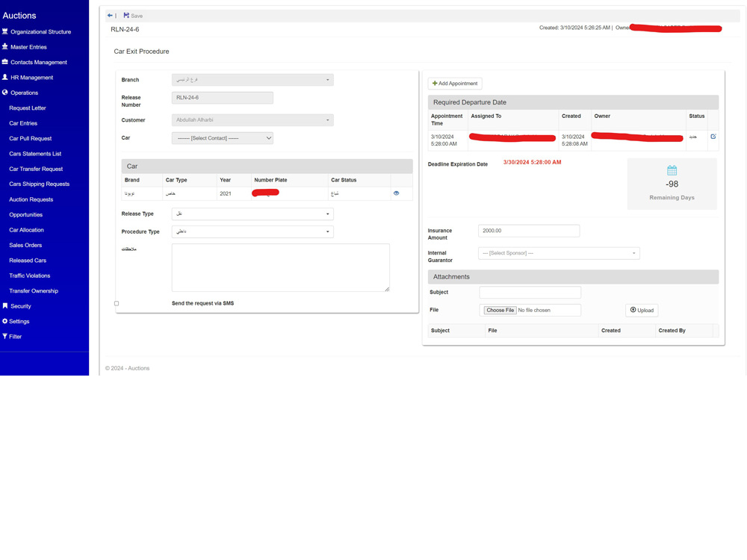
Task: Click the back arrow icon in toolbar
Action: (x=110, y=16)
